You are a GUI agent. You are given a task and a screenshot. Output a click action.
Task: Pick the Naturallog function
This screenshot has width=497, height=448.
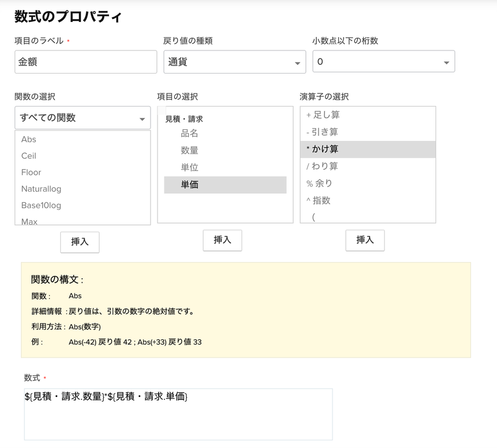(x=41, y=189)
